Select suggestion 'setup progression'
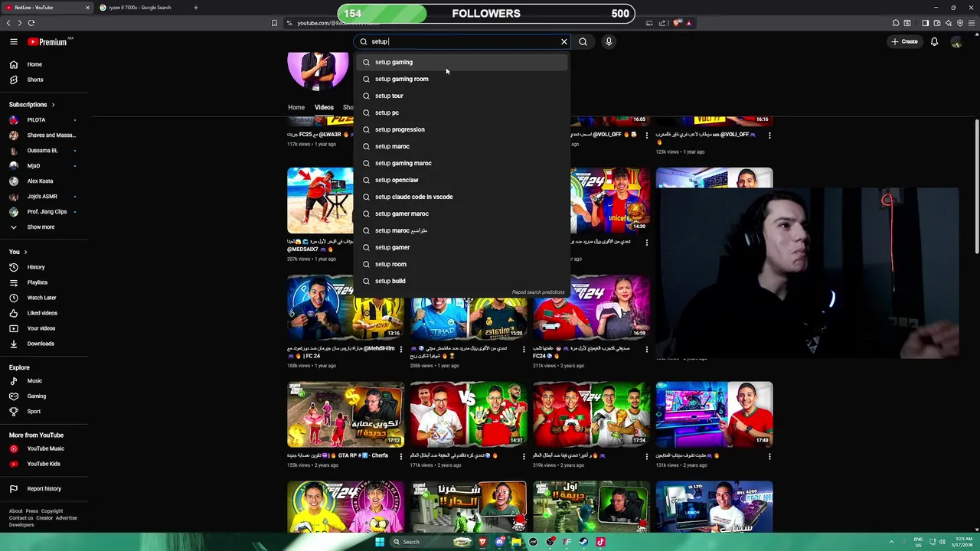The width and height of the screenshot is (980, 551). pos(462,129)
